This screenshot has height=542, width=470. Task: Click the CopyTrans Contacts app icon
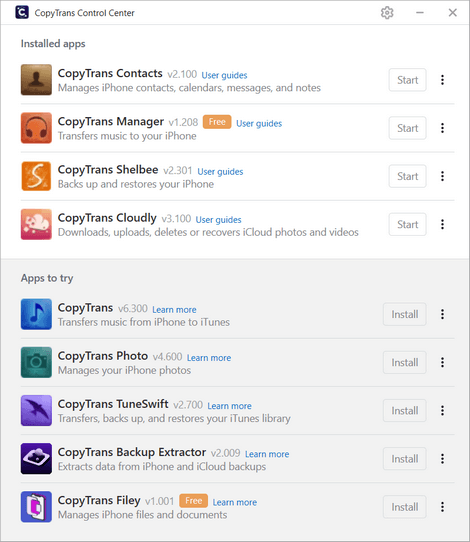(x=36, y=80)
